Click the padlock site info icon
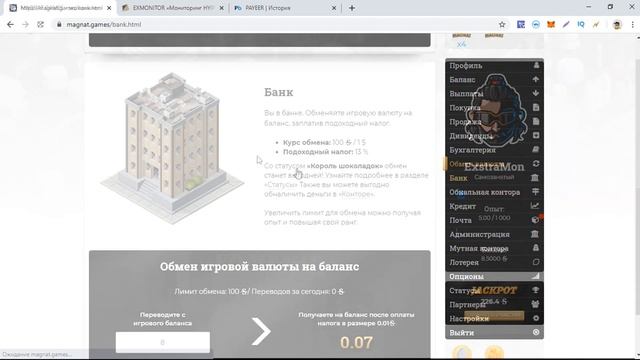Viewport: 640px width, 360px height. (59, 24)
